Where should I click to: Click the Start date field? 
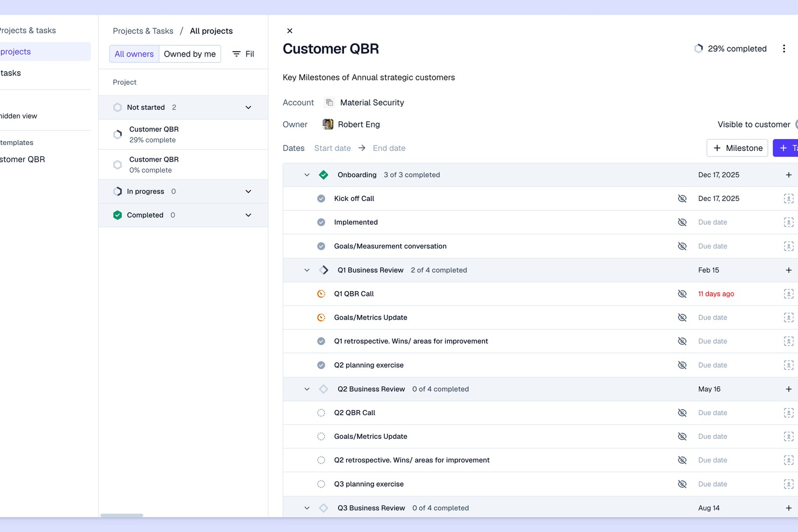click(x=332, y=148)
